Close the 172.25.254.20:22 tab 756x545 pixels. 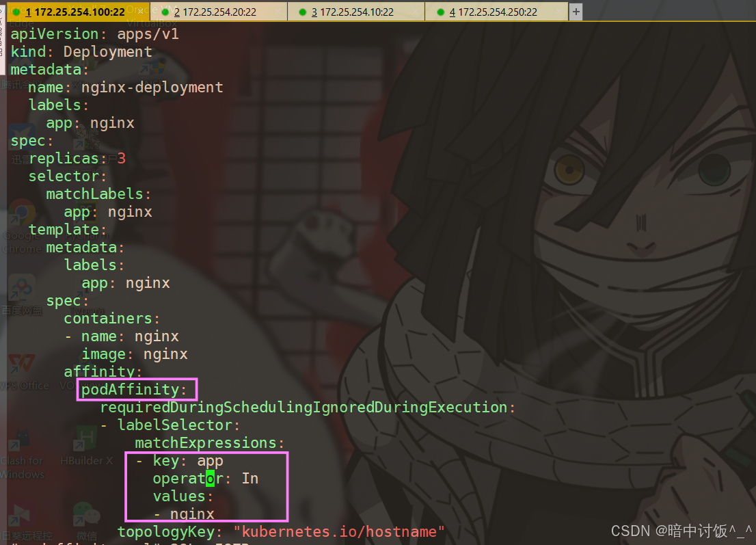pos(278,12)
